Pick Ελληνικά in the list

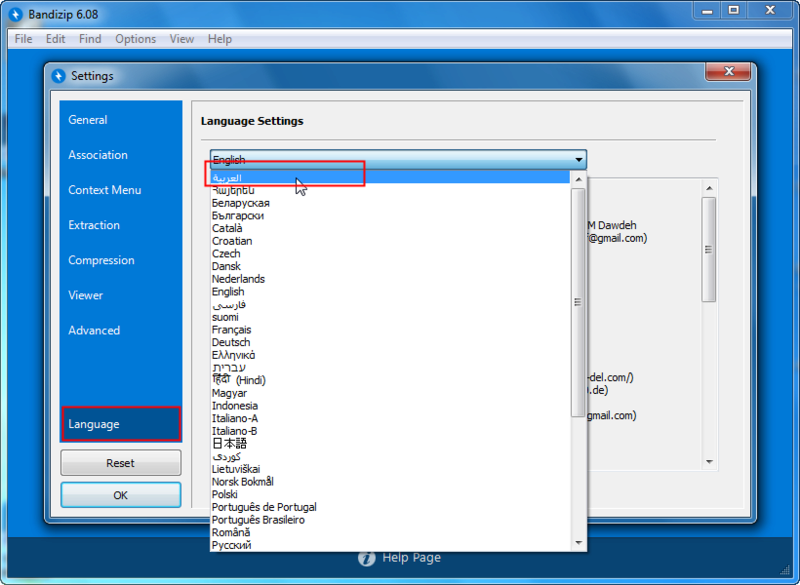point(390,355)
